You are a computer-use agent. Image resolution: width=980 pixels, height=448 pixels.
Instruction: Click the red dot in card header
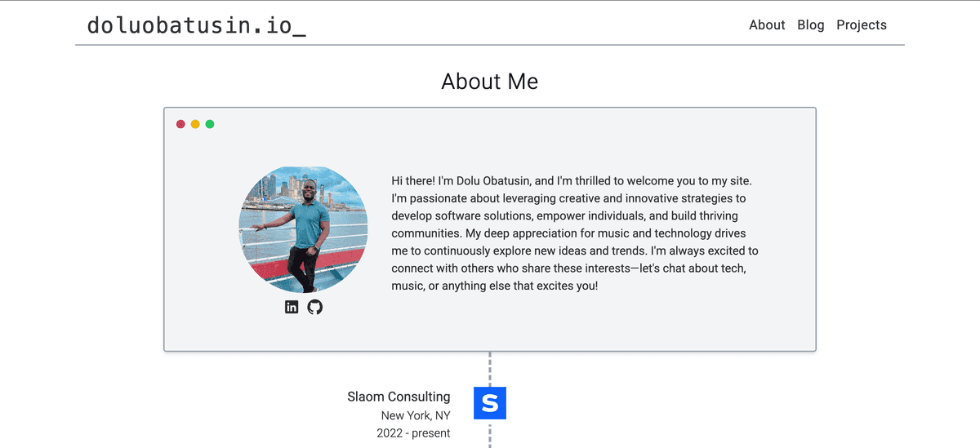point(180,124)
